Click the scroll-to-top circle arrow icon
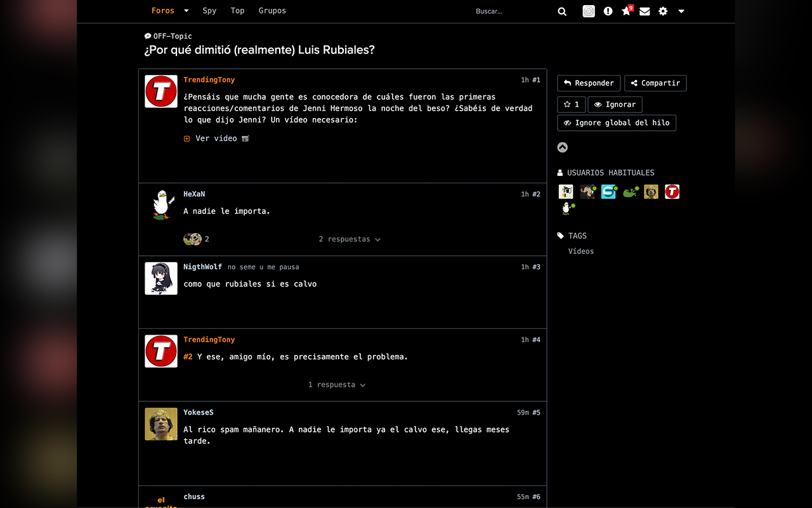Image resolution: width=812 pixels, height=508 pixels. (562, 147)
